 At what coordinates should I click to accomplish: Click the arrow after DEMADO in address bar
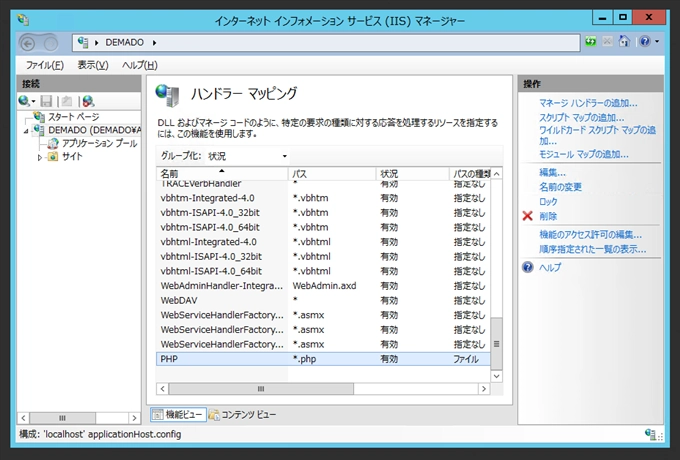tap(154, 42)
